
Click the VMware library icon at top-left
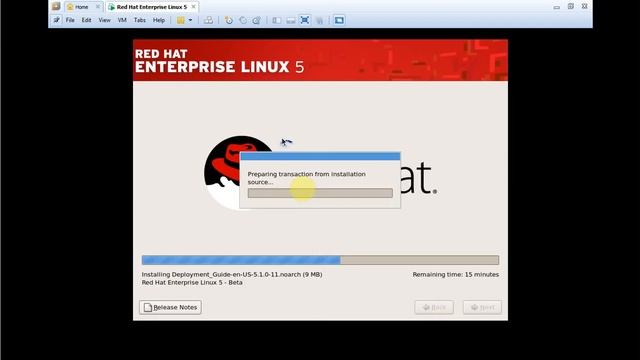[56, 7]
